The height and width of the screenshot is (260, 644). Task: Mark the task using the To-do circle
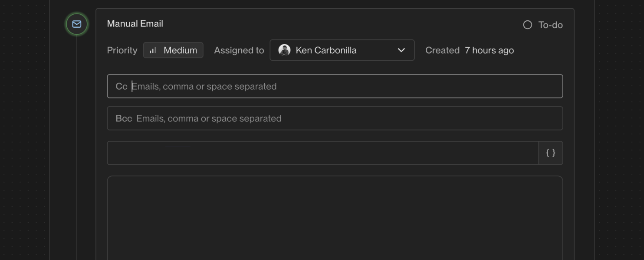[x=528, y=25]
